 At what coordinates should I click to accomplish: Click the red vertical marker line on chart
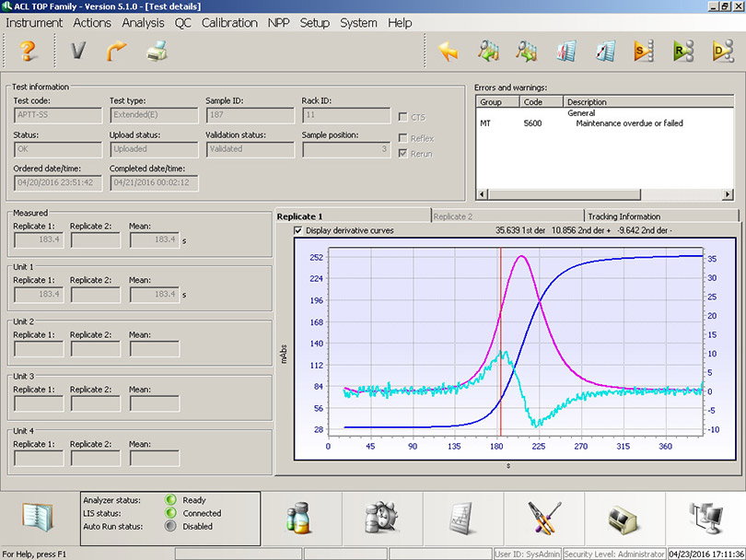(x=500, y=341)
